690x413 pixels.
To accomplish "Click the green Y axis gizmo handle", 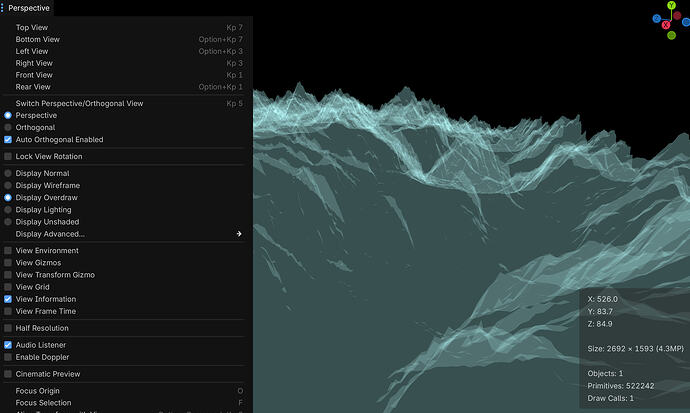I will coord(671,5).
